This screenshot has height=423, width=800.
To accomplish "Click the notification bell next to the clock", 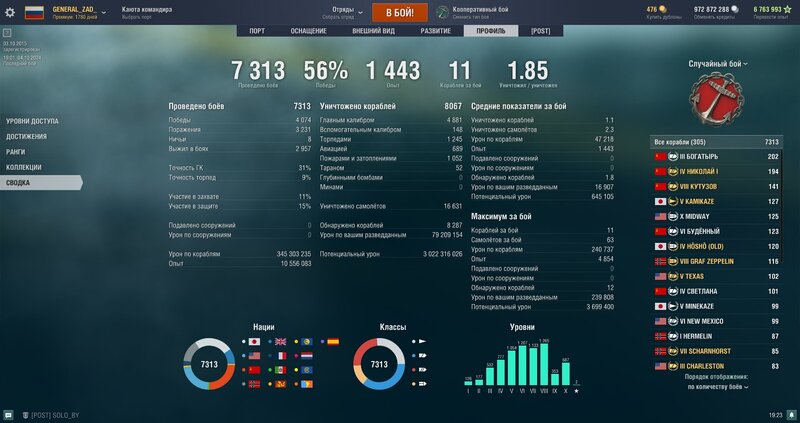I will coord(787,414).
